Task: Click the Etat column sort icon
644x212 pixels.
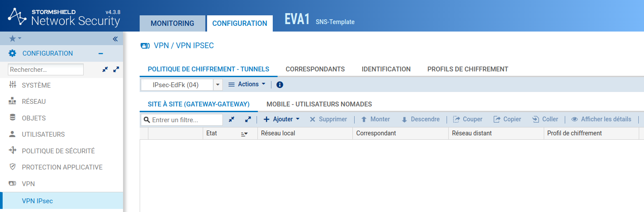Action: (244, 134)
